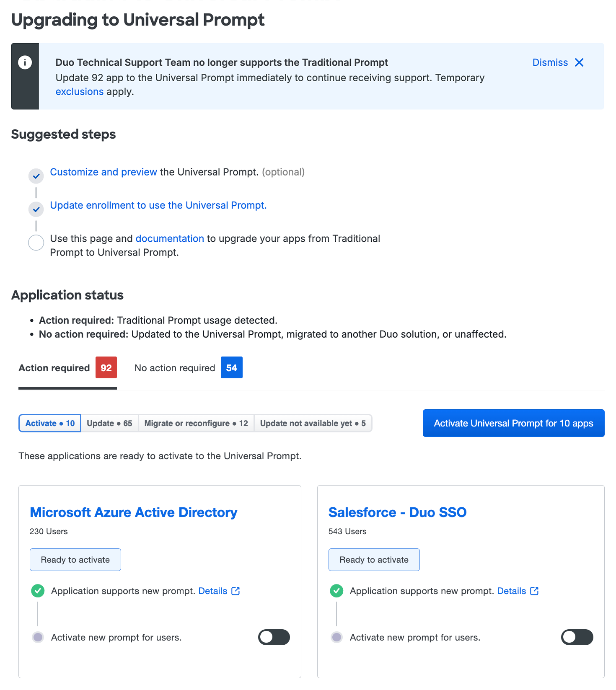Filter by Update • 65 apps
This screenshot has height=690, width=616.
(109, 423)
